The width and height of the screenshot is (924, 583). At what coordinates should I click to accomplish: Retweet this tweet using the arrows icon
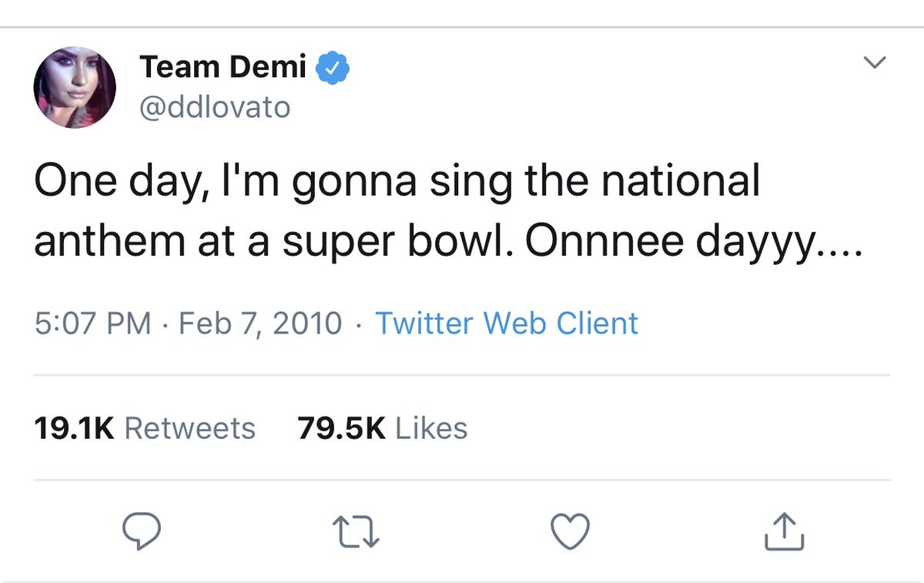357,531
